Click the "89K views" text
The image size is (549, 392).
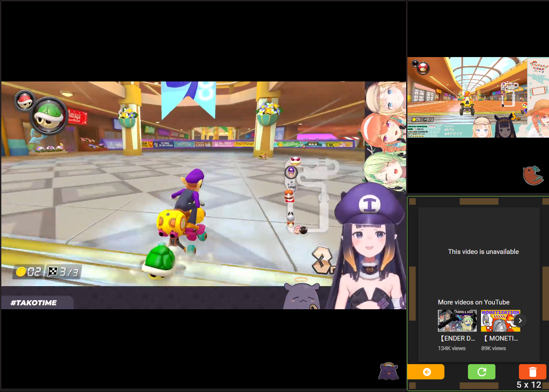click(x=493, y=348)
